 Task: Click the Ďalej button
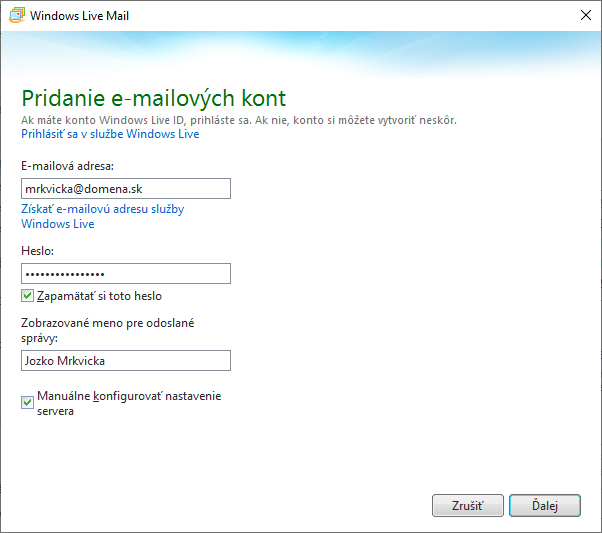[x=545, y=505]
